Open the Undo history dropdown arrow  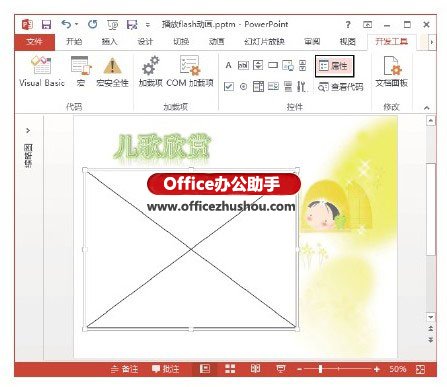point(76,24)
